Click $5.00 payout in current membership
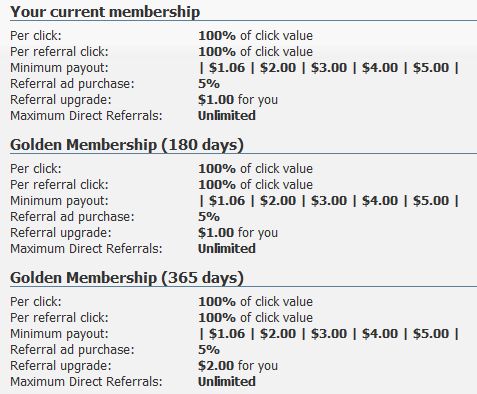The image size is (477, 394). click(431, 68)
